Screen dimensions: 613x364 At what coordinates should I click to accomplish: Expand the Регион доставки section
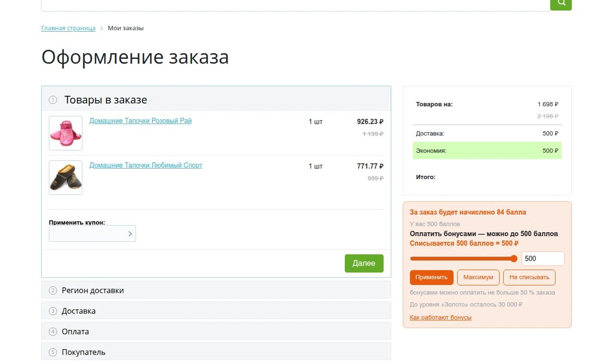pos(216,290)
